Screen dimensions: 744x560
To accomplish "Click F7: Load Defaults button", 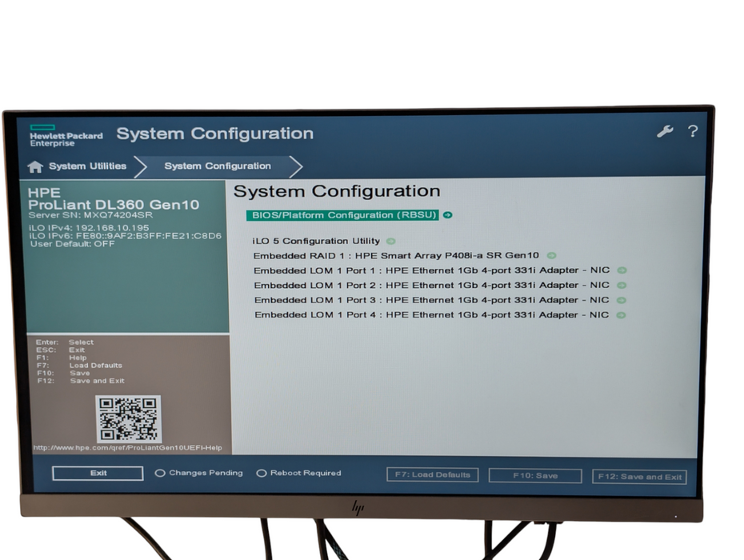I will tap(433, 474).
